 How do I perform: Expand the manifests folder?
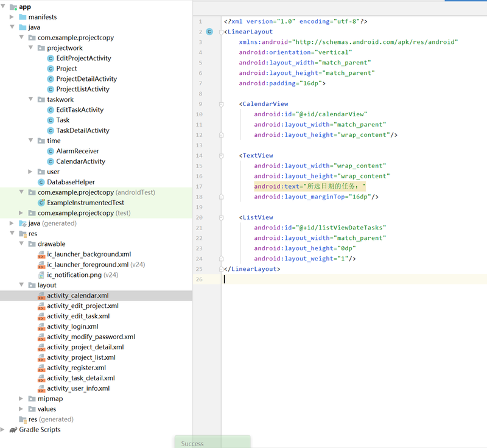pos(12,17)
